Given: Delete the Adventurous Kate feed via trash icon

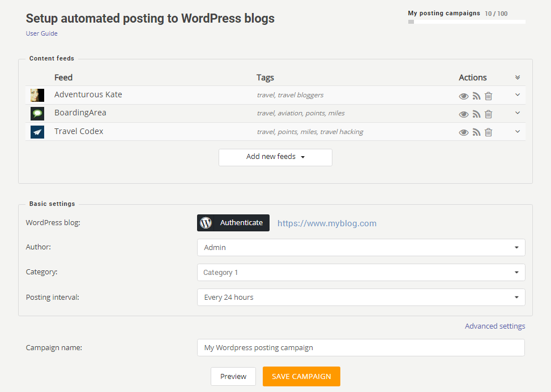Looking at the screenshot, I should pyautogui.click(x=489, y=96).
